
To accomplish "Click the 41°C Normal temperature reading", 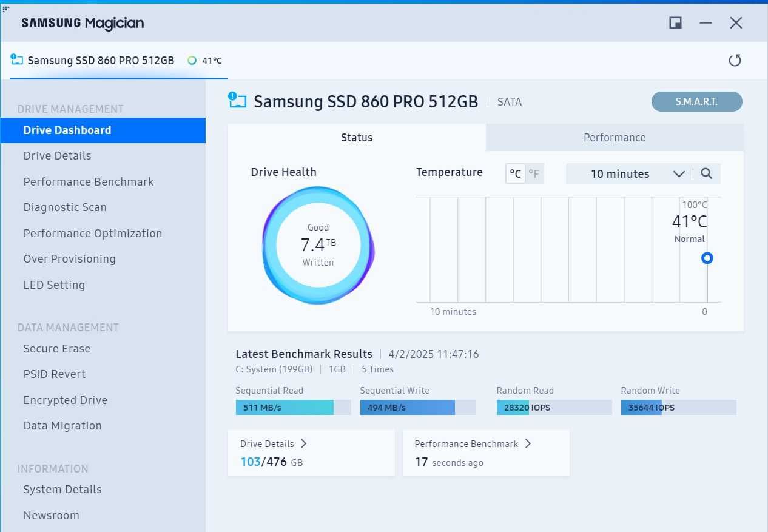I will (690, 228).
